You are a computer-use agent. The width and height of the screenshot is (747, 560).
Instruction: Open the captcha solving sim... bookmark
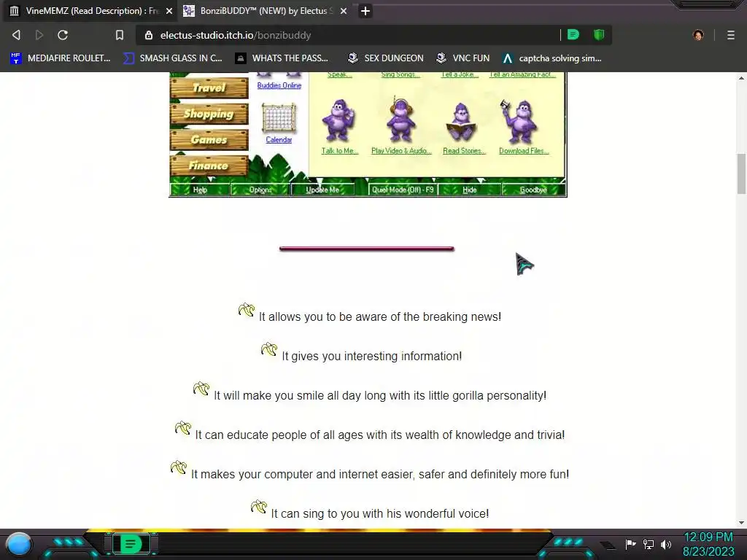click(553, 58)
